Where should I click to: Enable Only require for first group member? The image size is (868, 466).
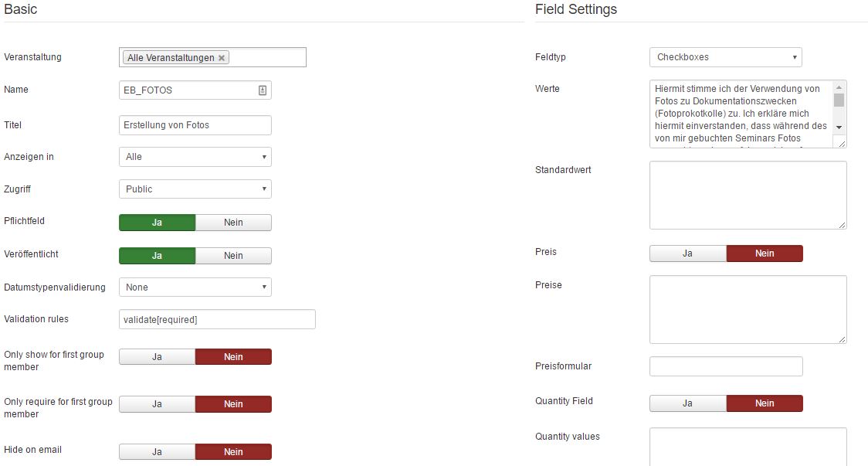157,404
